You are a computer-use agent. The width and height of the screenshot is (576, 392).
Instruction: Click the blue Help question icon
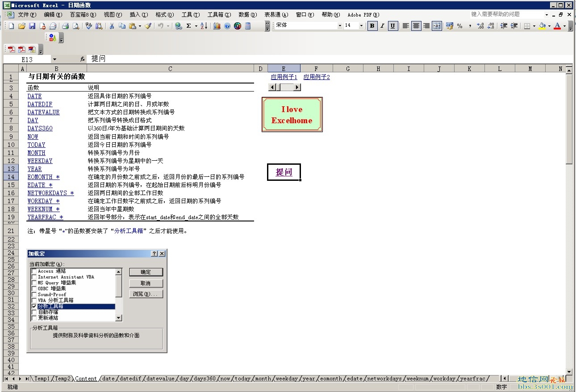(x=227, y=26)
